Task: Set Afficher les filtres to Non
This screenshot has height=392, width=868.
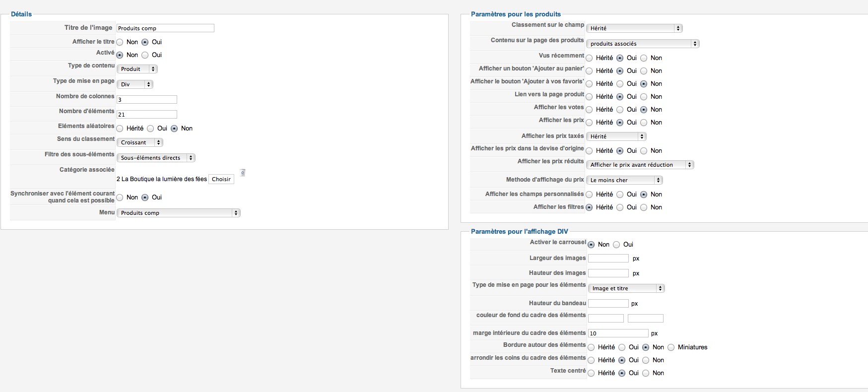Action: pos(644,207)
